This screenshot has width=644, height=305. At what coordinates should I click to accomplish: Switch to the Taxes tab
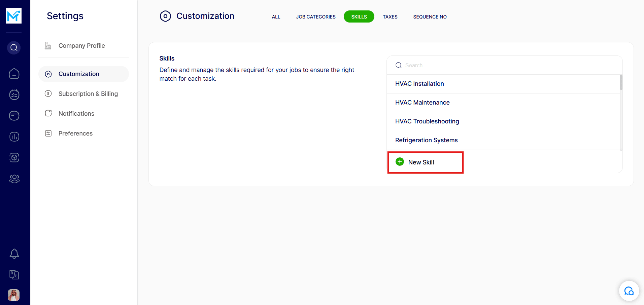pos(390,17)
